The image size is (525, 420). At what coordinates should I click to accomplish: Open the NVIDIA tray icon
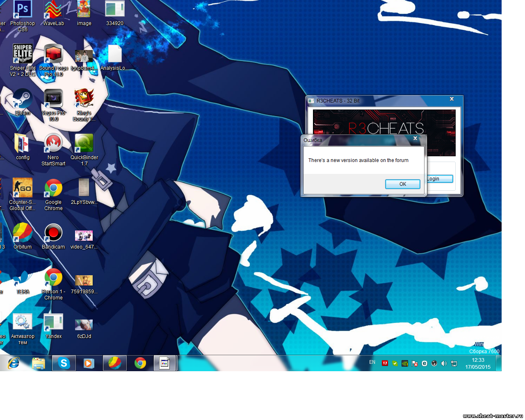point(404,363)
